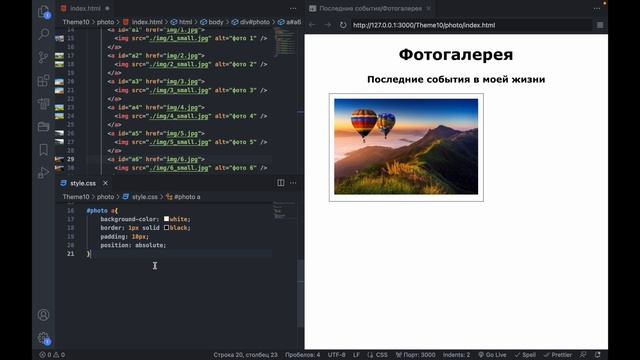Open notifications bell in status bar

pyautogui.click(x=598, y=355)
